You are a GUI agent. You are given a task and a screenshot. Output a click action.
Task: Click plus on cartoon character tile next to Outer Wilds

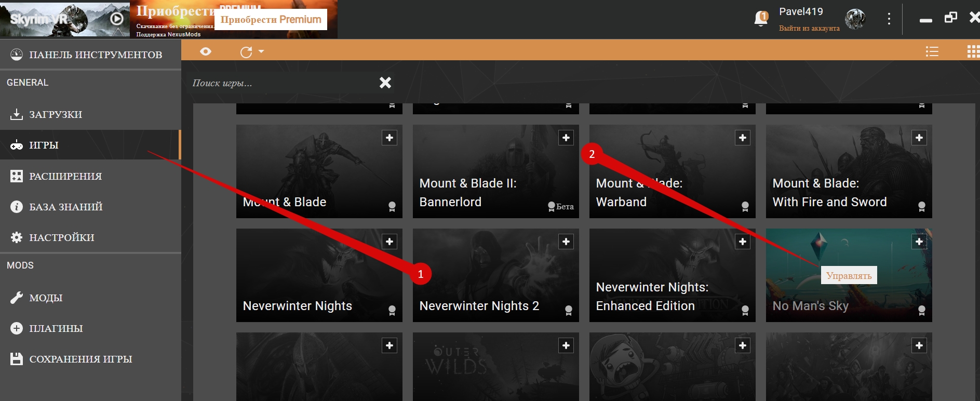coord(743,345)
